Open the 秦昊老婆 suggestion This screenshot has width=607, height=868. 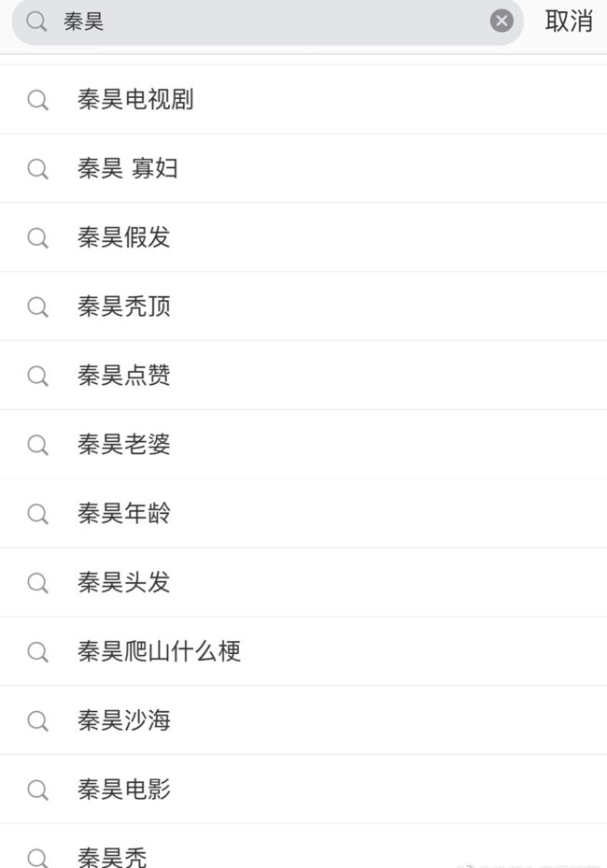point(303,445)
